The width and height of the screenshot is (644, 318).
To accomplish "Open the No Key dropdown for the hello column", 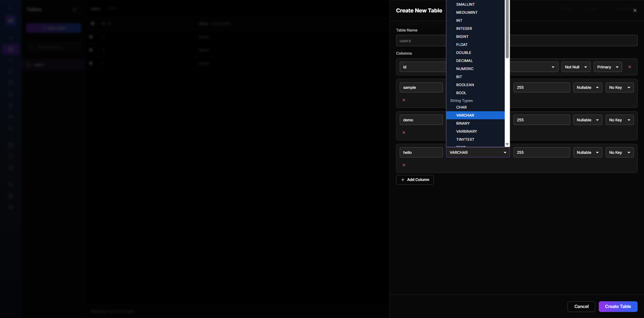I will (620, 152).
